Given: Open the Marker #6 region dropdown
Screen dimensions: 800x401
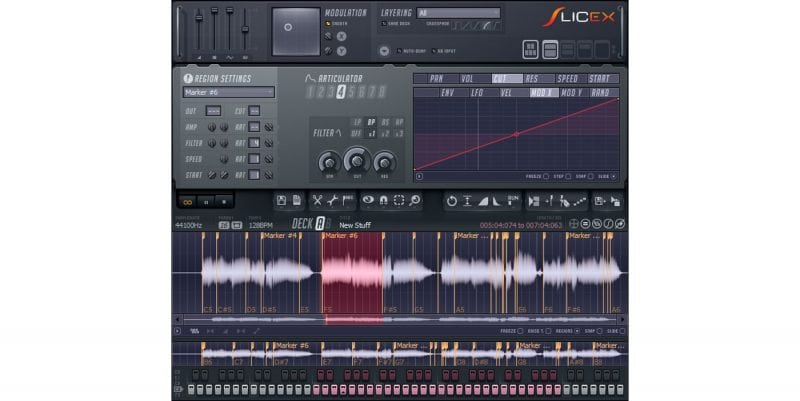Looking at the screenshot, I should click(229, 92).
